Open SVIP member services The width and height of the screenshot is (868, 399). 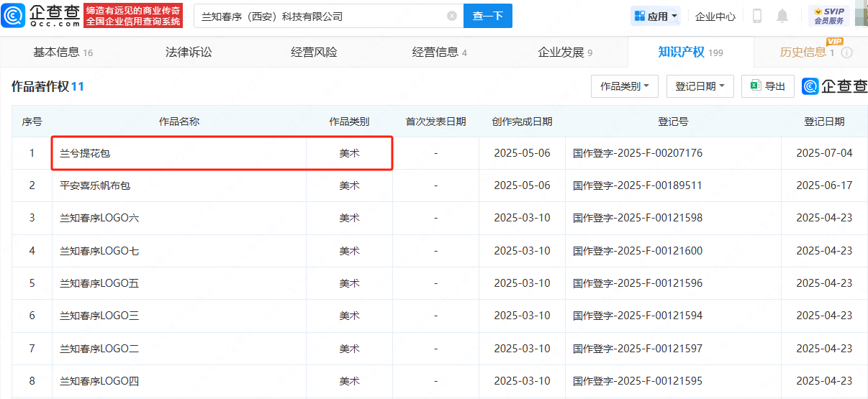click(x=829, y=16)
